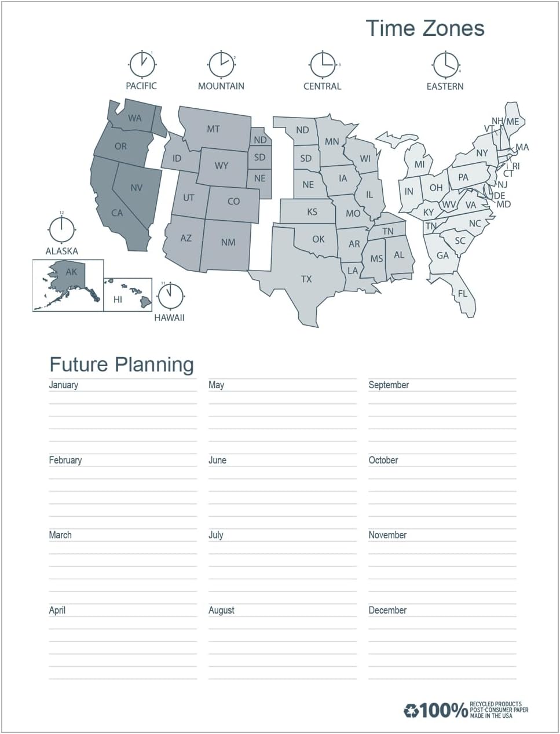Click the Time Zones title
Image resolution: width=560 pixels, height=734 pixels.
pyautogui.click(x=425, y=28)
